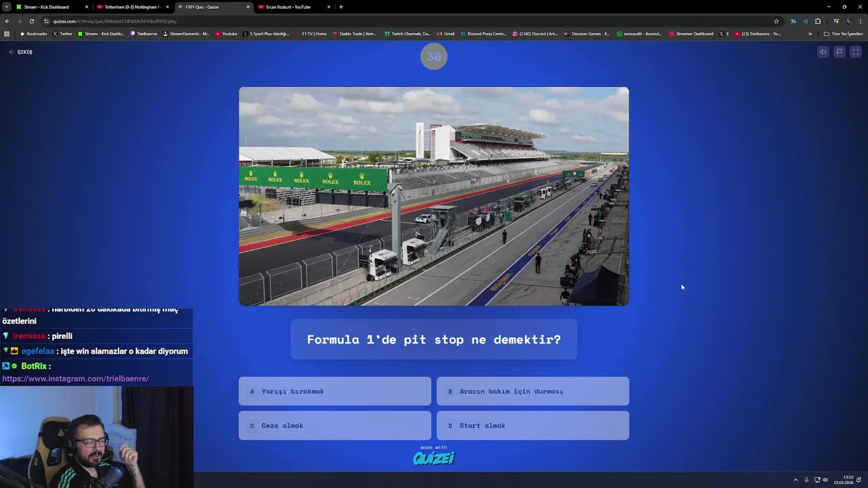Click chat username BotRix
Viewport: 868px width, 488px height.
pyautogui.click(x=34, y=366)
